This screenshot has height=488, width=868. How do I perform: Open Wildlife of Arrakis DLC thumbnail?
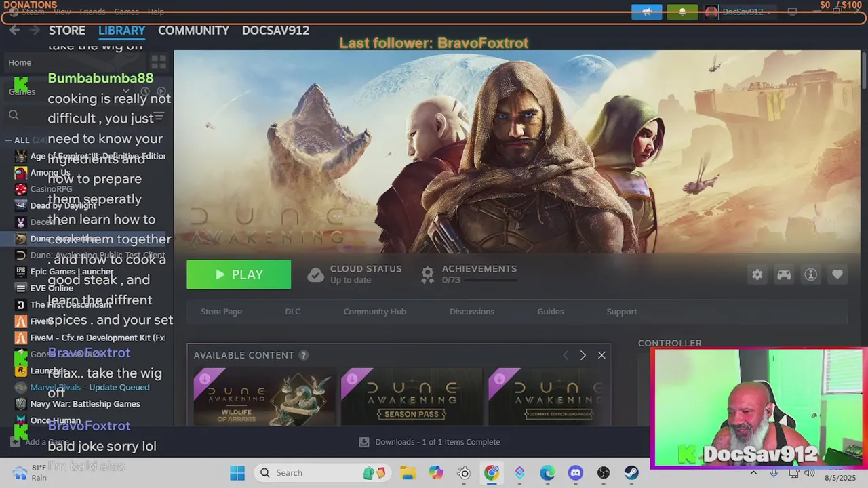pos(264,396)
